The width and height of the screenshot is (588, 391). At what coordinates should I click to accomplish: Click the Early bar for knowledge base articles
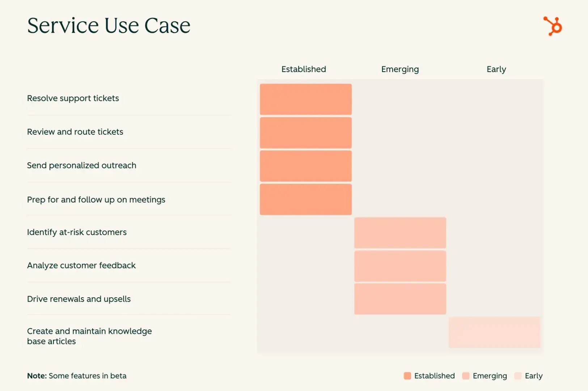(x=494, y=332)
